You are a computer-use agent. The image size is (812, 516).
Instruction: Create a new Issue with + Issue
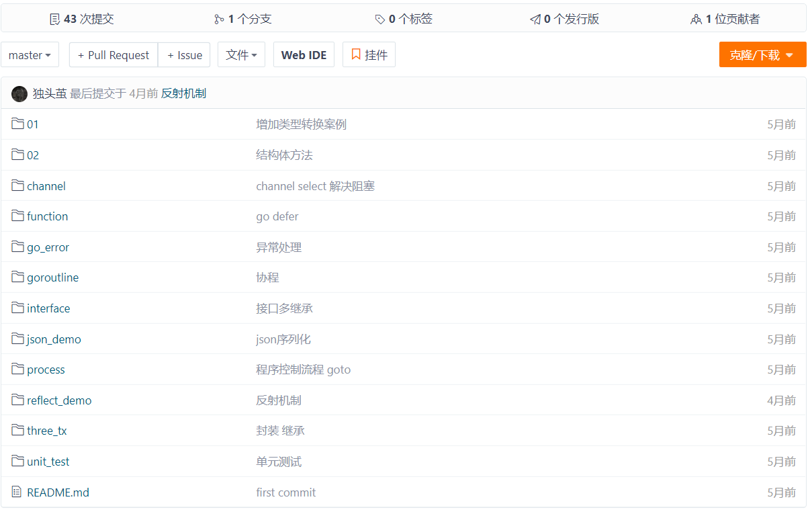pos(185,55)
